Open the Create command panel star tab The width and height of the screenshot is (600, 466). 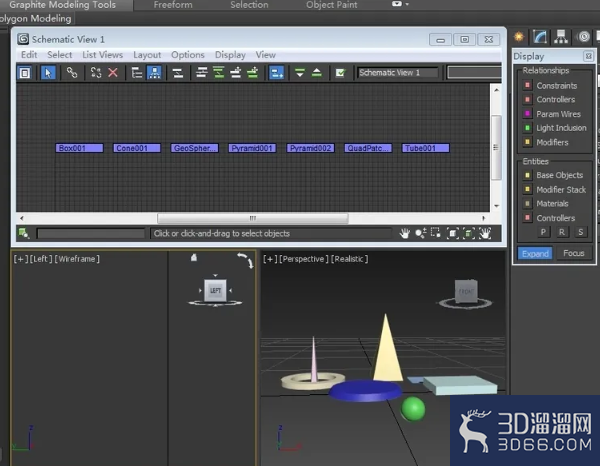[519, 37]
